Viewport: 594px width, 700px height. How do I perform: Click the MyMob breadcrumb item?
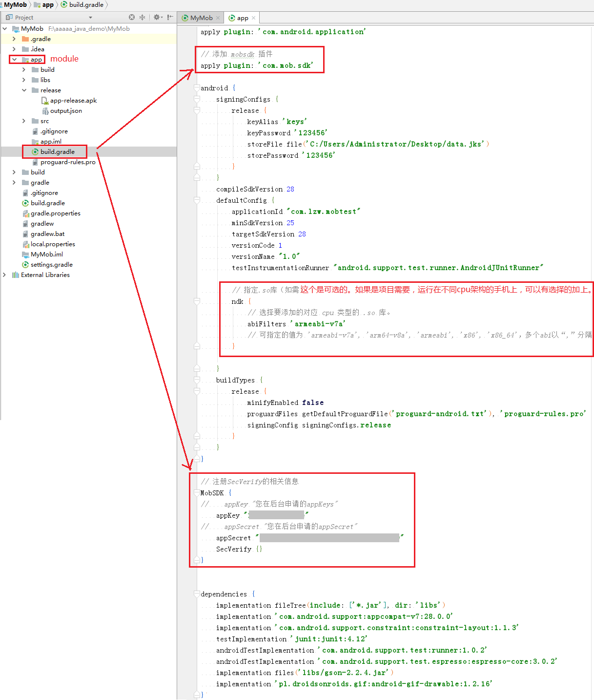pos(15,4)
